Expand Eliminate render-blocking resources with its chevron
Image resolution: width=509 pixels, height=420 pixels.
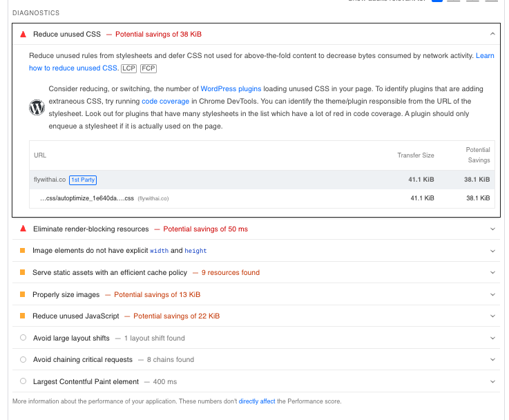pyautogui.click(x=492, y=229)
